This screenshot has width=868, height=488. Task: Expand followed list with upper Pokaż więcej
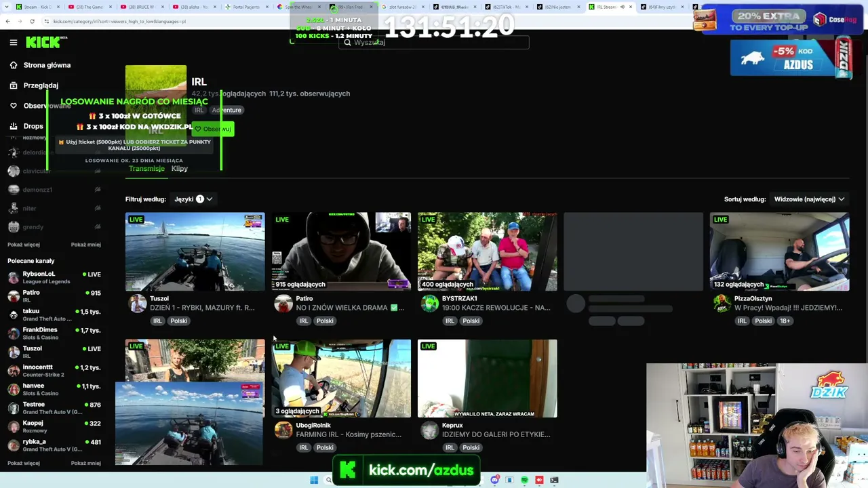point(24,245)
